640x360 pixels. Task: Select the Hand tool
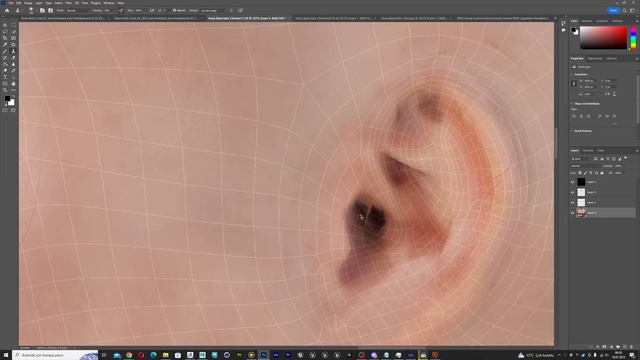coord(13,84)
